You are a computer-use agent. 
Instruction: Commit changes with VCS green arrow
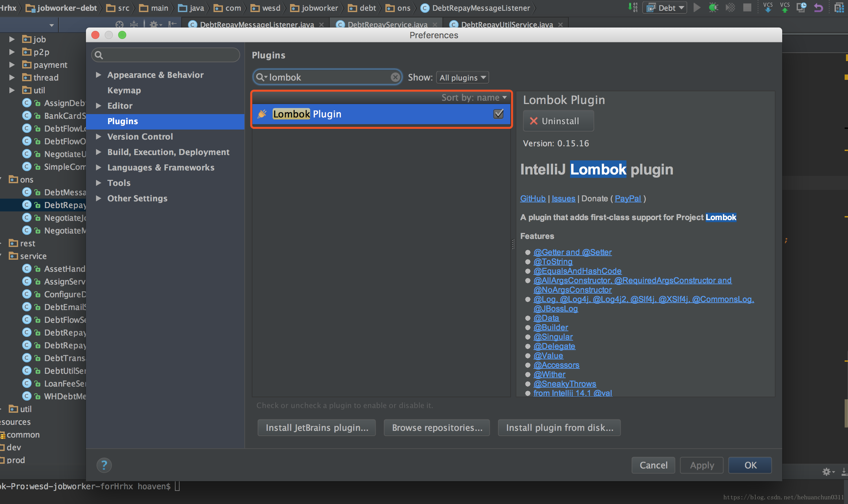tap(785, 7)
